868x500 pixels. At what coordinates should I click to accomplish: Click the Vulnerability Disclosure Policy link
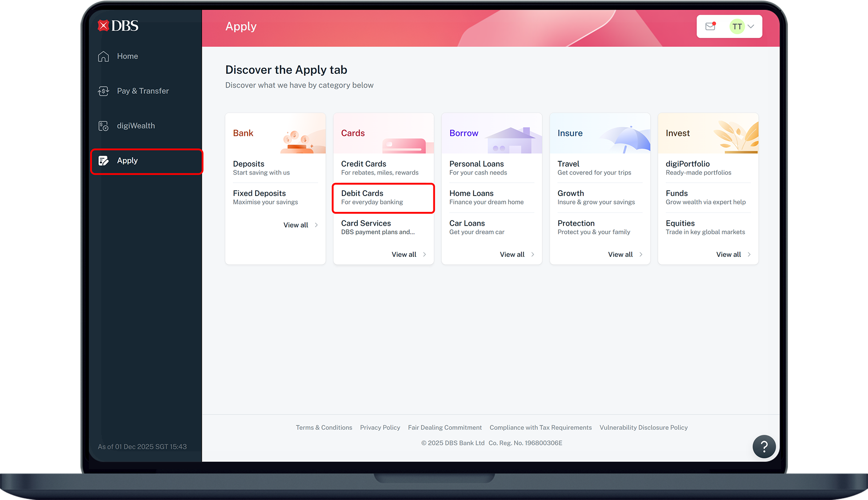[x=644, y=427]
